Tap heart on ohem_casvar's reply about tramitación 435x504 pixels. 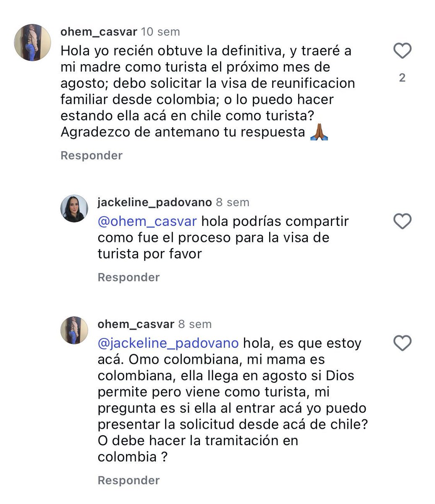[402, 343]
